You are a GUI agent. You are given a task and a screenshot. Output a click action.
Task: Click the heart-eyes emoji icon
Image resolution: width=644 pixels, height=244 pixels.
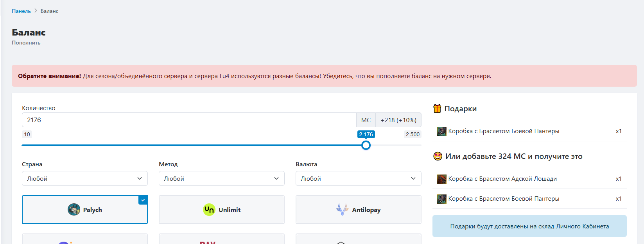[438, 156]
